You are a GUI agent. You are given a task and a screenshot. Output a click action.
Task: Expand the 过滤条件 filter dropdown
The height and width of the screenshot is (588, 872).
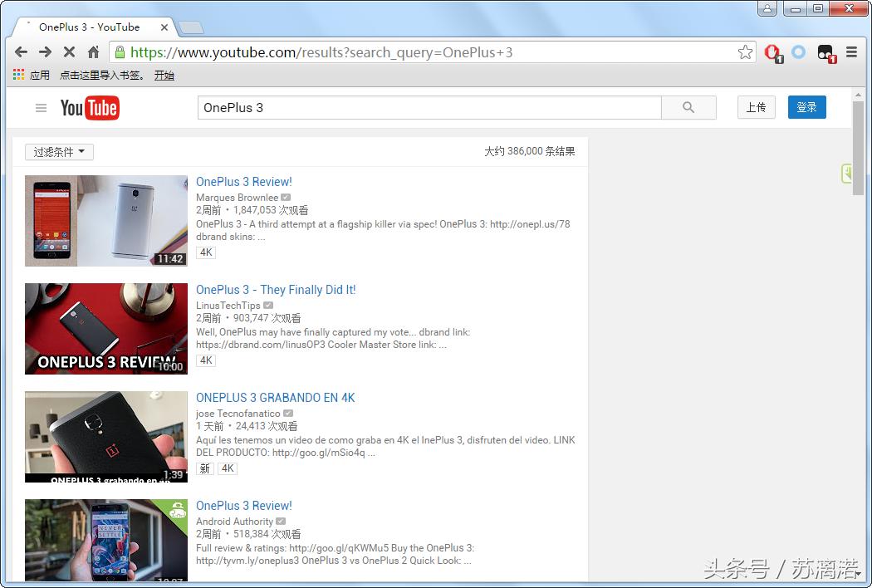click(x=59, y=152)
